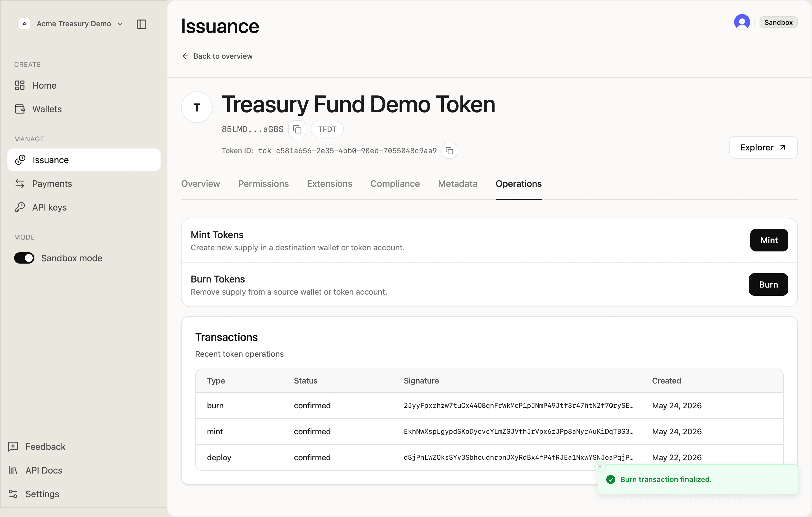
Task: Click the Mint button
Action: click(769, 240)
